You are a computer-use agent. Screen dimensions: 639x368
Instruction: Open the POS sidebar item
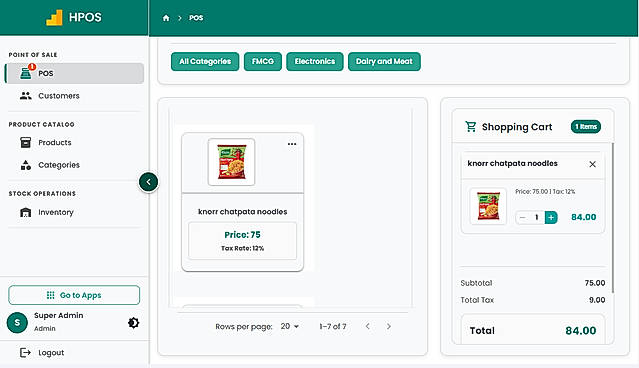point(75,73)
